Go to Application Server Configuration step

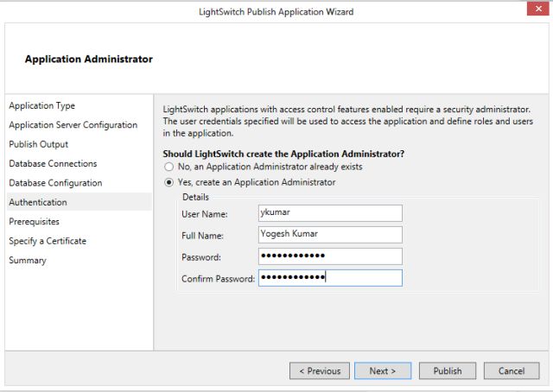[x=73, y=125]
